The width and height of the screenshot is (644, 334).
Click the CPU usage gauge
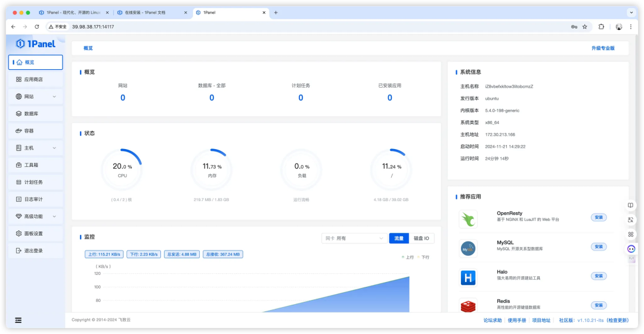pos(122,169)
